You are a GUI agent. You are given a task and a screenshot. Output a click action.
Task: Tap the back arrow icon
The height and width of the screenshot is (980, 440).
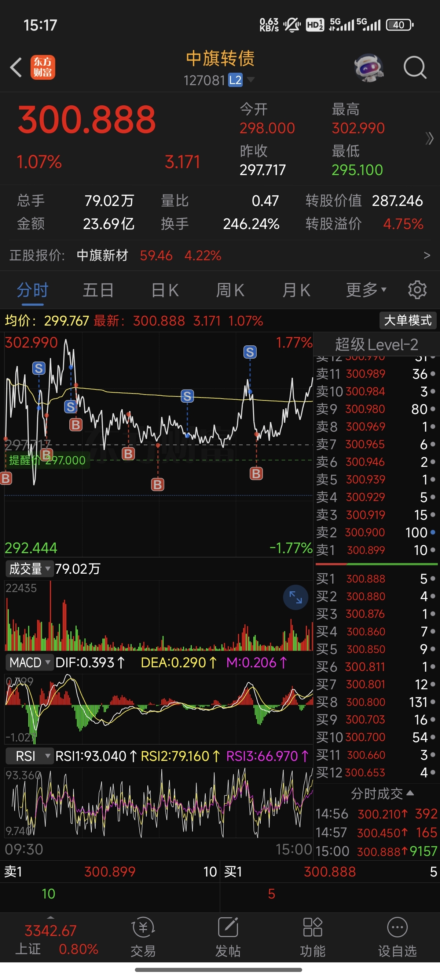tap(16, 67)
